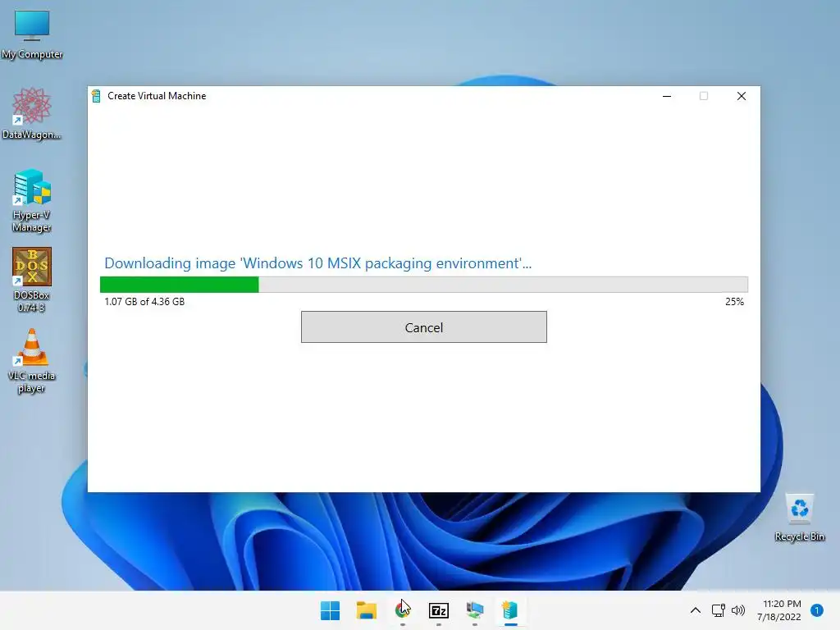840x630 pixels.
Task: Open Hyper-V Manager taskbar icon
Action: tap(475, 610)
